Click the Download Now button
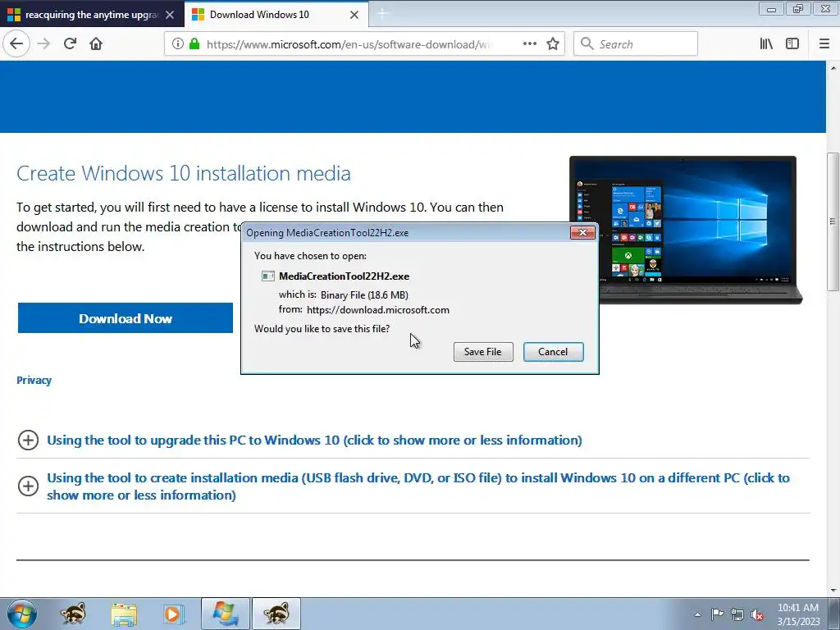840x630 pixels. 126,318
